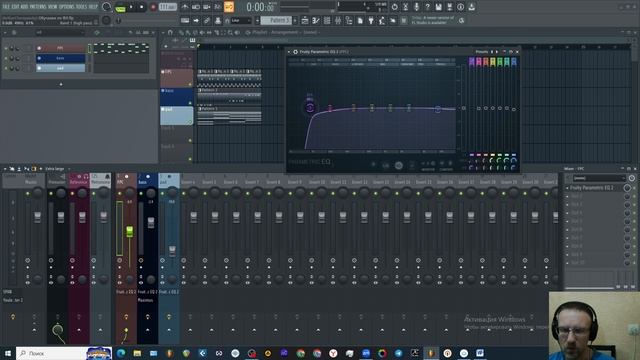640x360 pixels.
Task: Open the snap 'Line' dropdown
Action: 241,20
